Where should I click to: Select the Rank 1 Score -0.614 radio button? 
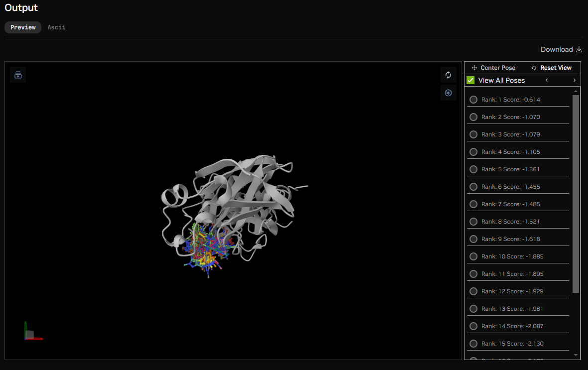473,100
